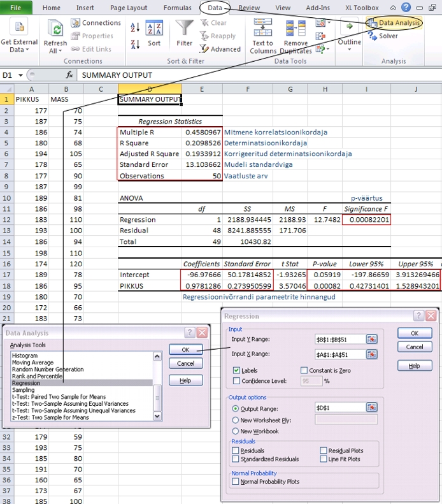Enable the Residuals checkbox

(x=236, y=450)
